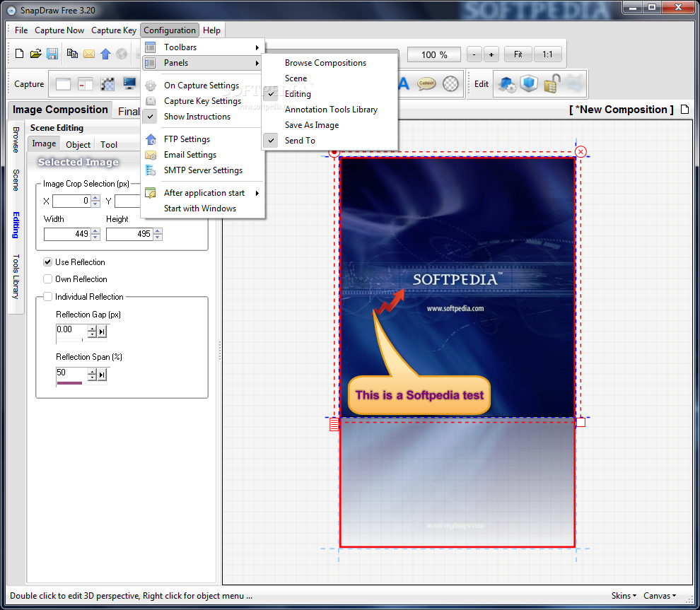
Task: Click the red list handle at the reflection edge
Action: (x=334, y=424)
